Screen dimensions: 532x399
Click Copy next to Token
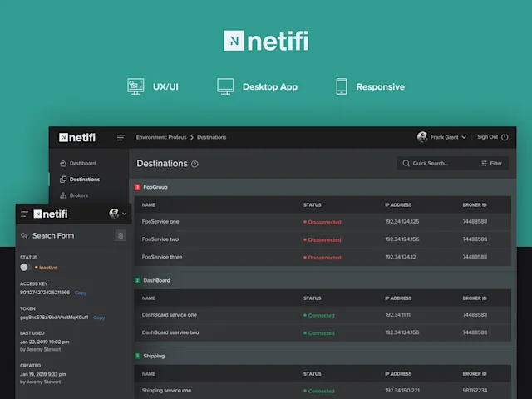point(99,318)
